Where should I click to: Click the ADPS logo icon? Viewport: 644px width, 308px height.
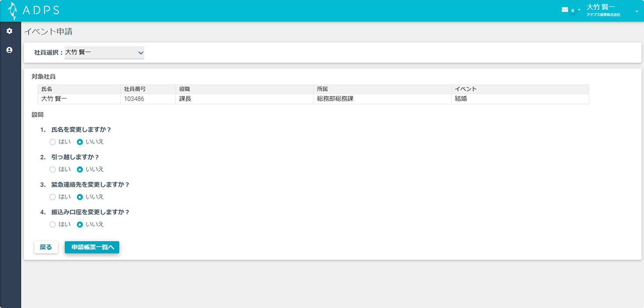tap(13, 11)
